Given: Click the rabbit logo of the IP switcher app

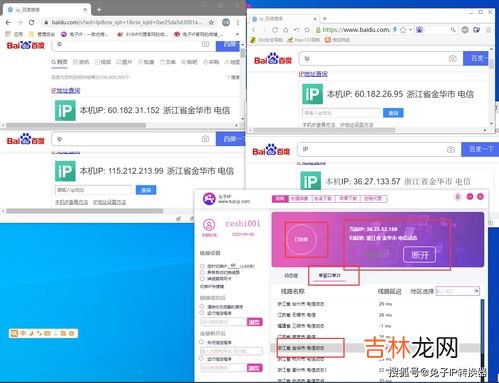Looking at the screenshot, I should click(209, 199).
